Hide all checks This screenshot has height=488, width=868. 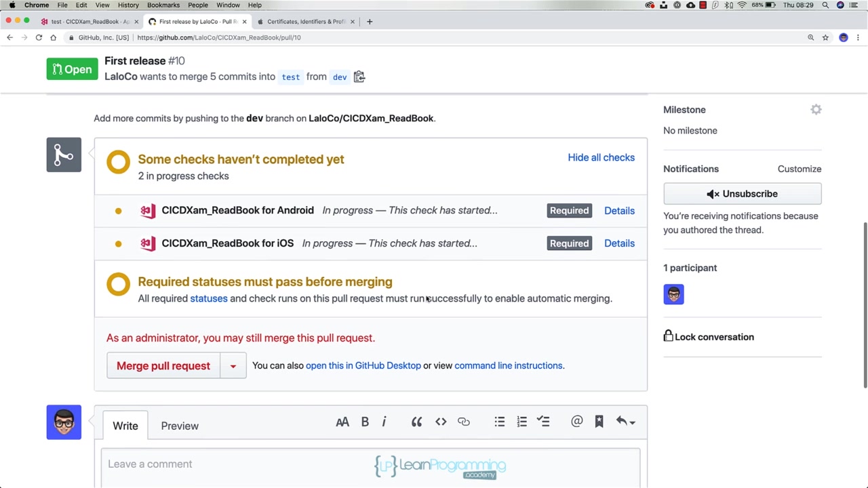tap(601, 157)
